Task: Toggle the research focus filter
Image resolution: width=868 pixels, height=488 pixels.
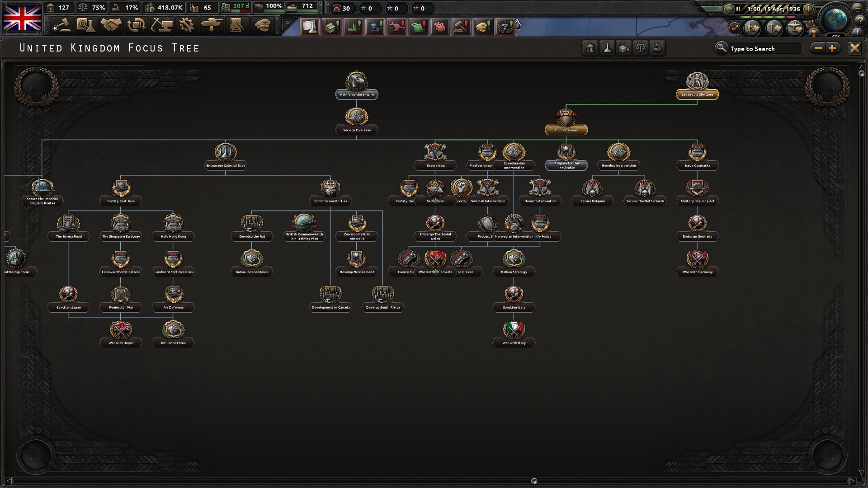Action: coord(607,48)
